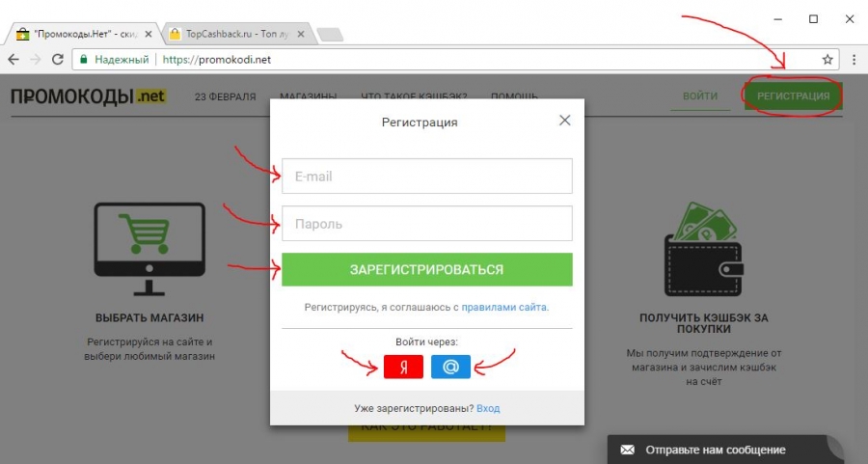Click the wallet with cash image

(704, 249)
